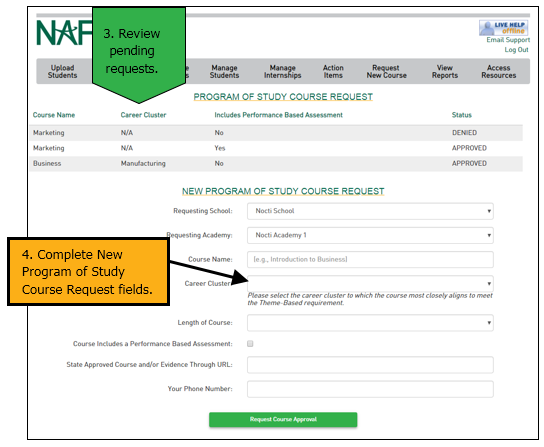544x447 pixels.
Task: Click the New Program of Study Course Request heading
Action: click(x=283, y=191)
